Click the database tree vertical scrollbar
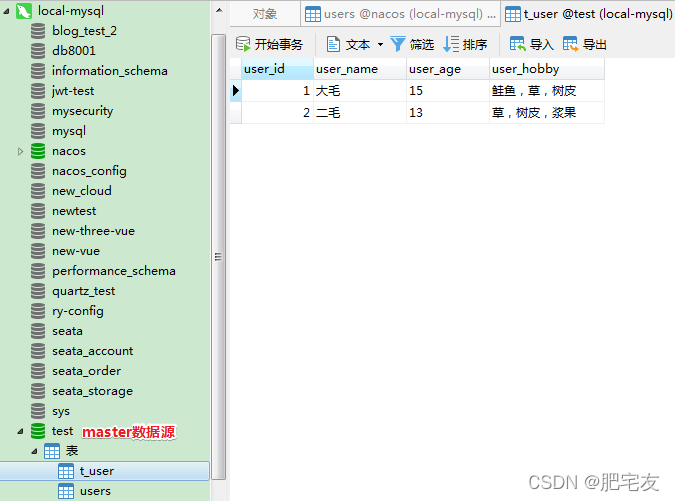Image resolution: width=675 pixels, height=501 pixels. [219, 257]
